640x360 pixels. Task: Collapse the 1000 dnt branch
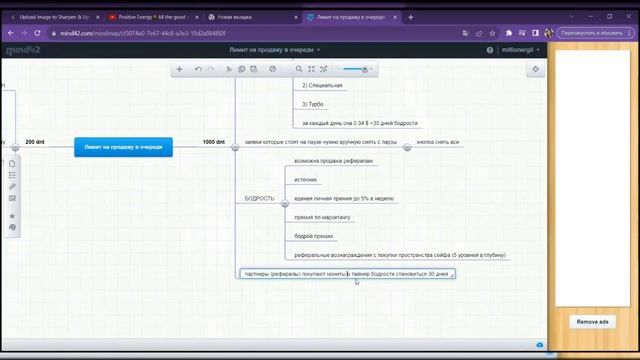235,147
